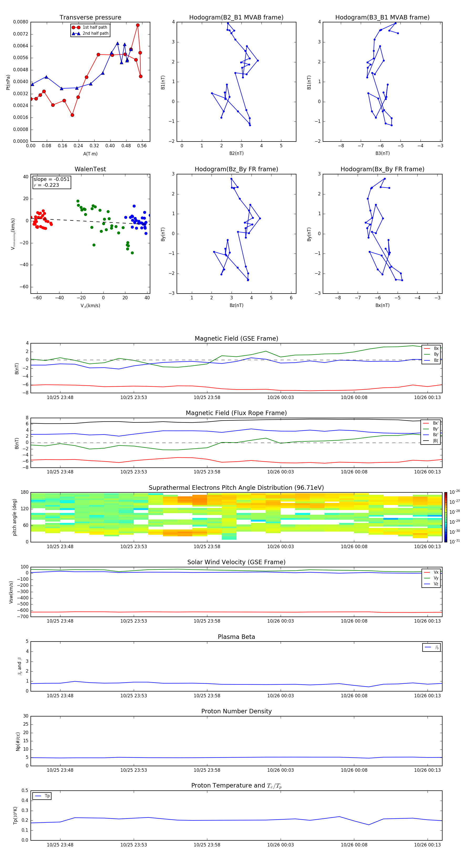Click the "Hodogram(B2_B1 MVAB frame)" title
The height and width of the screenshot is (868, 473).
[236, 17]
